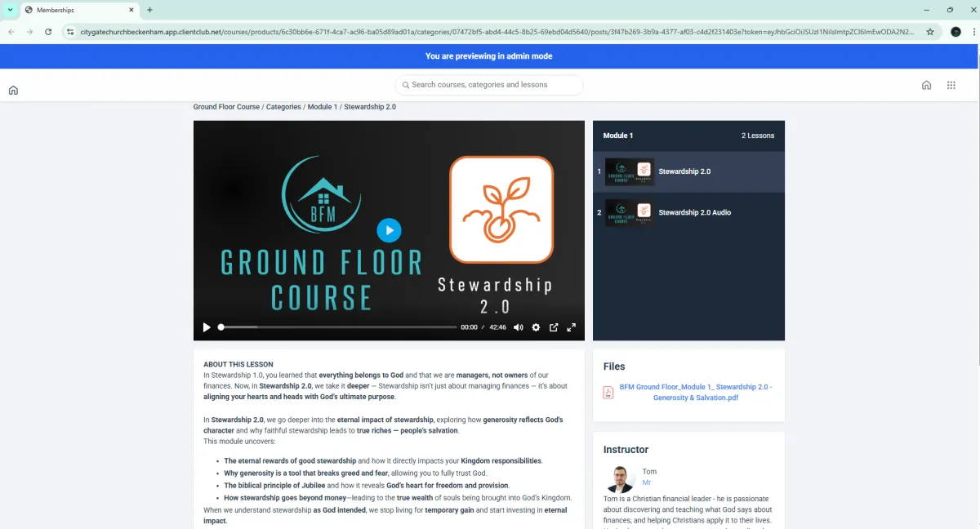Open a new browser tab
The image size is (980, 529).
click(x=149, y=10)
